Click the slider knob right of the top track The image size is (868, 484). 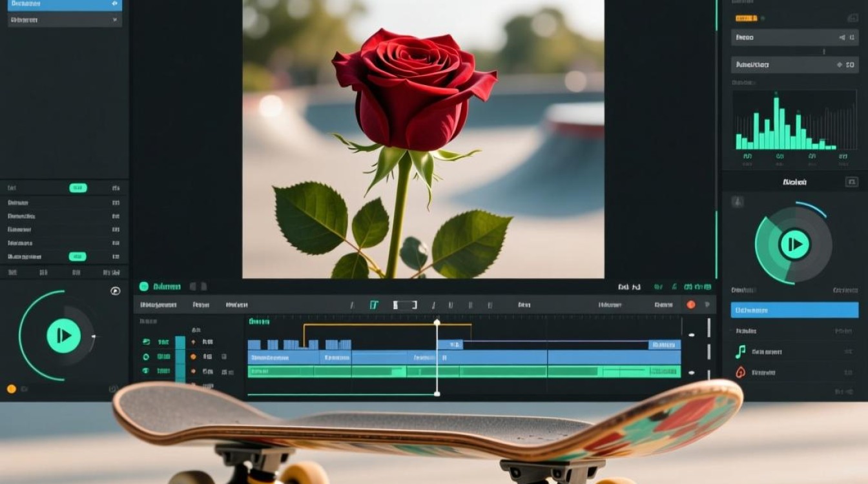point(691,335)
